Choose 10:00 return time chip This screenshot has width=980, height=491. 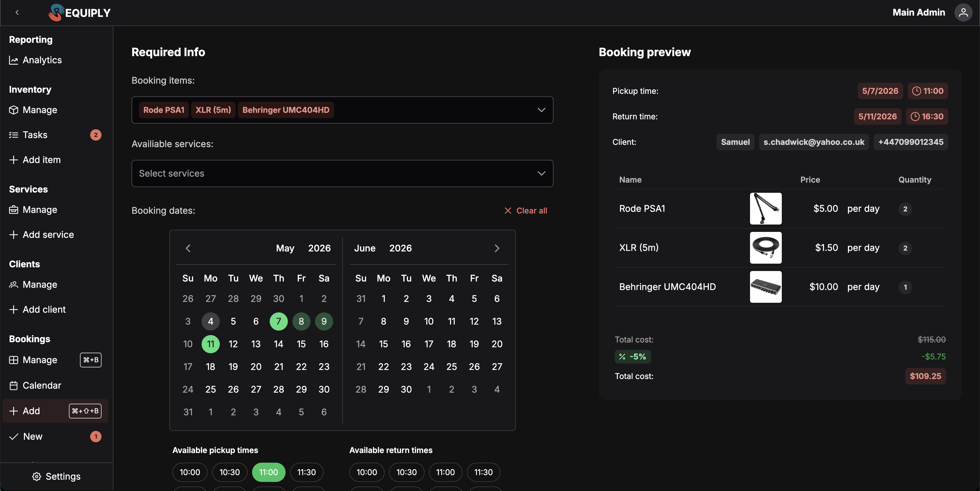tap(367, 472)
